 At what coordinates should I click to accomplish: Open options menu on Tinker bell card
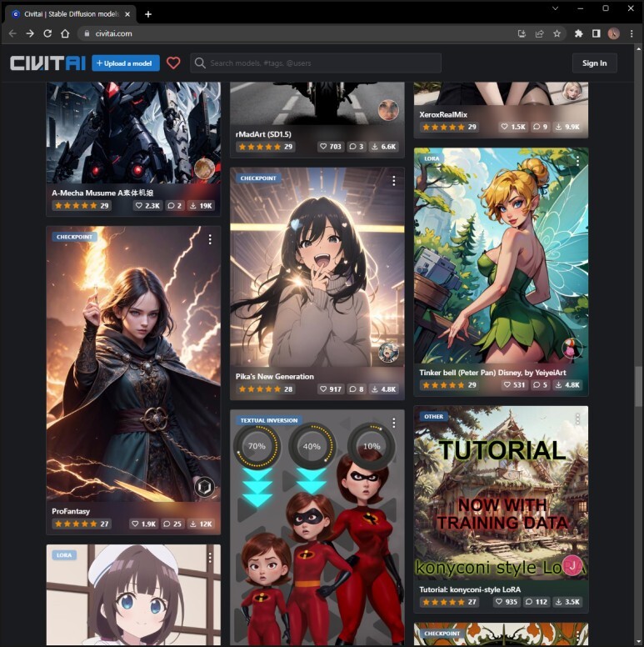(577, 161)
